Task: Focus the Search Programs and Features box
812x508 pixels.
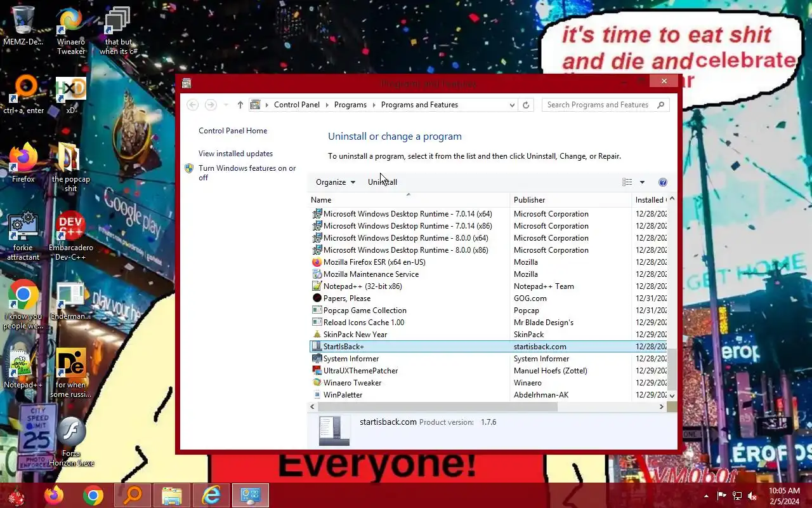Action: click(x=606, y=105)
